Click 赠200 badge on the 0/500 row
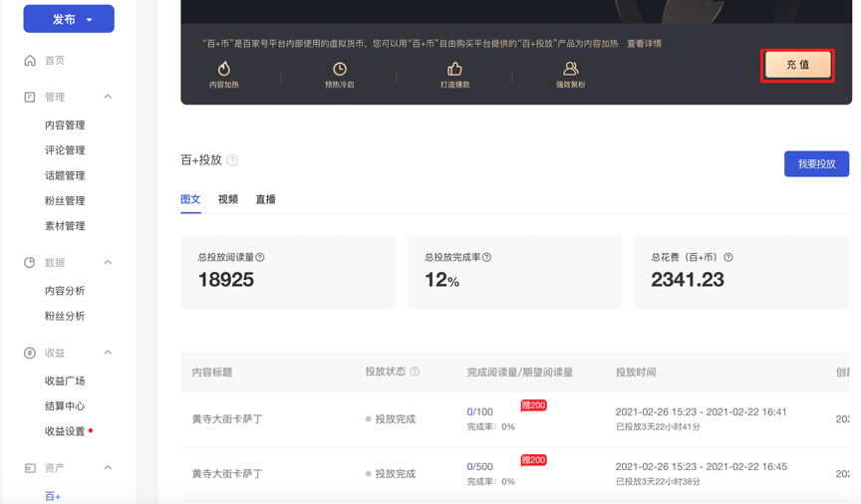Image resolution: width=861 pixels, height=504 pixels. point(533,460)
